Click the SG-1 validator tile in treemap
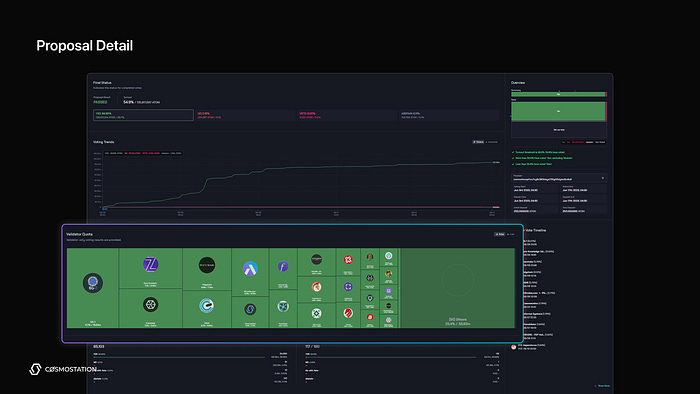Screen dimensions: 700x394 pyautogui.click(x=92, y=288)
